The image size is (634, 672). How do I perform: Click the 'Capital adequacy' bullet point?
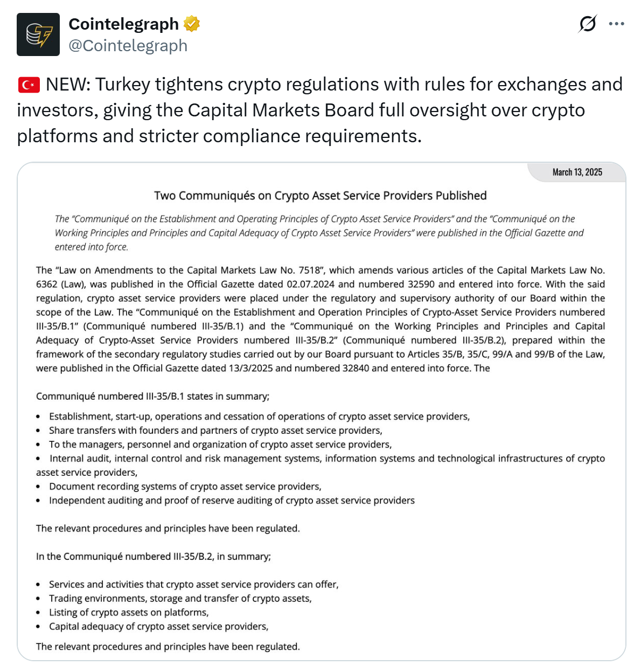coord(158,627)
